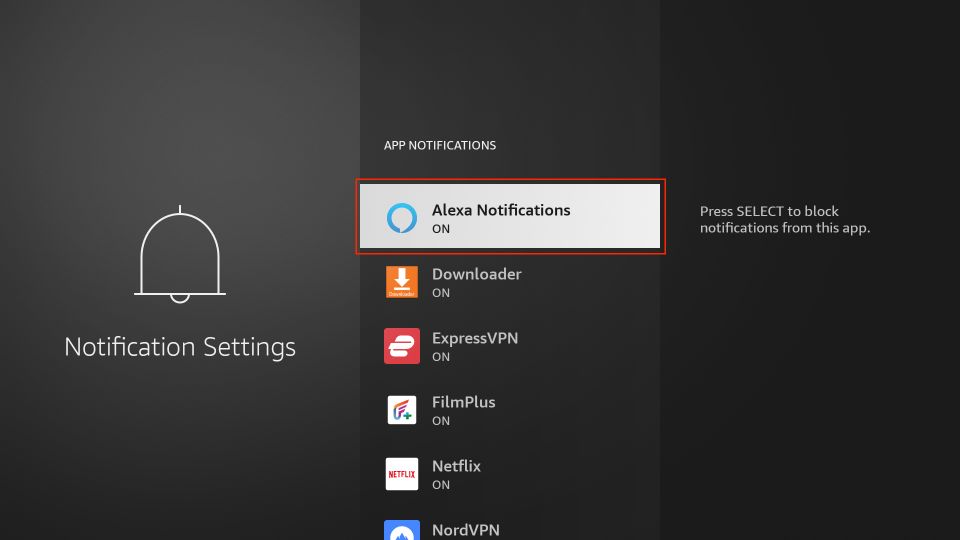
Task: Select the NordVPN label
Action: pos(466,530)
